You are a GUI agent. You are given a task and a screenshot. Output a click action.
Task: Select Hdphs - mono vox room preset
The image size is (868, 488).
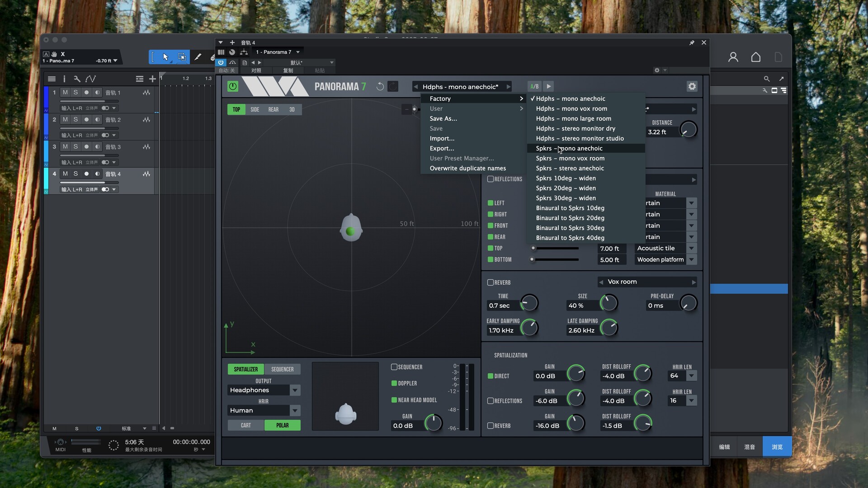(586, 108)
